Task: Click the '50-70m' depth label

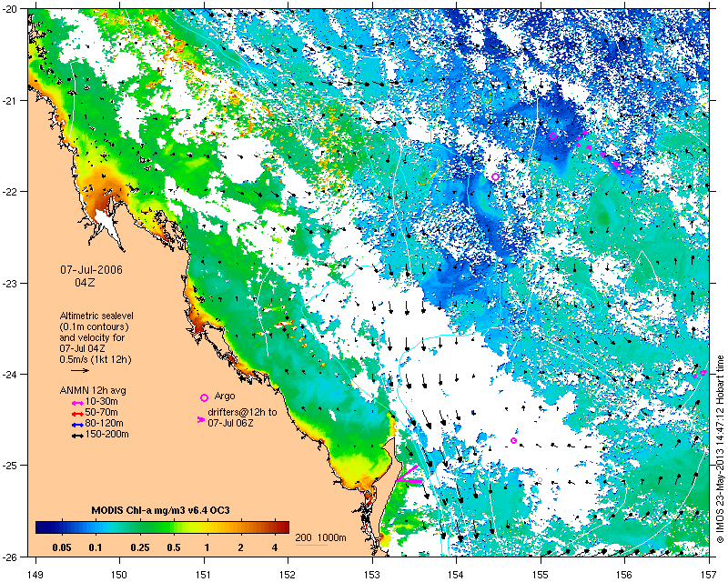Action: point(101,413)
